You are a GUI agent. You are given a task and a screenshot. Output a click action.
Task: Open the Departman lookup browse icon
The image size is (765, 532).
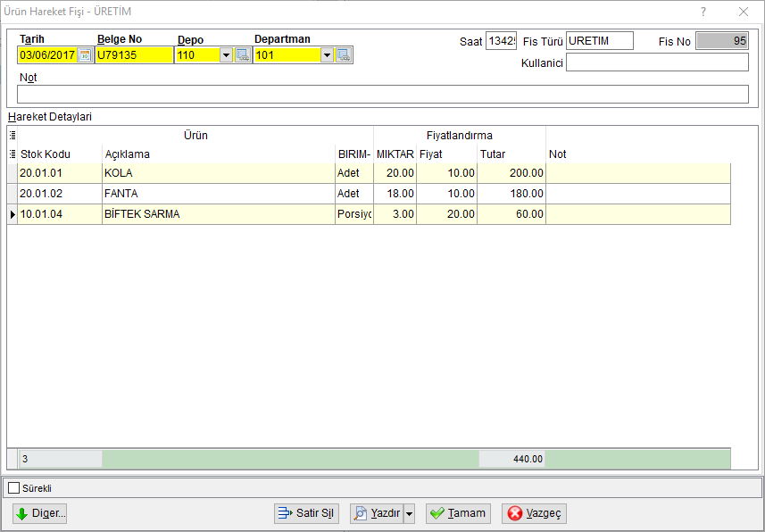point(344,55)
